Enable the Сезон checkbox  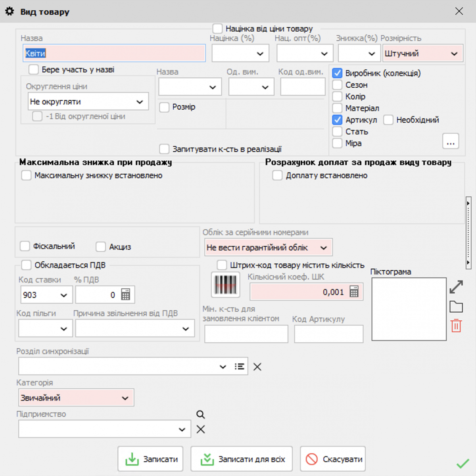[337, 84]
